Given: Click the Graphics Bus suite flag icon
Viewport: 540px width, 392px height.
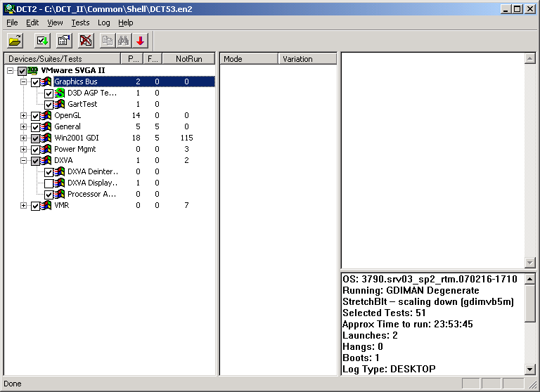Looking at the screenshot, I should (46, 82).
